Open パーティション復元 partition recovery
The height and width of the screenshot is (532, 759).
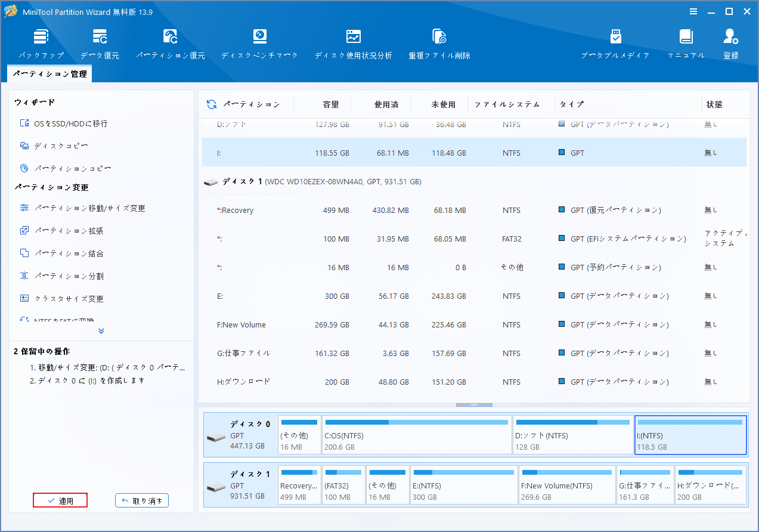[x=171, y=44]
